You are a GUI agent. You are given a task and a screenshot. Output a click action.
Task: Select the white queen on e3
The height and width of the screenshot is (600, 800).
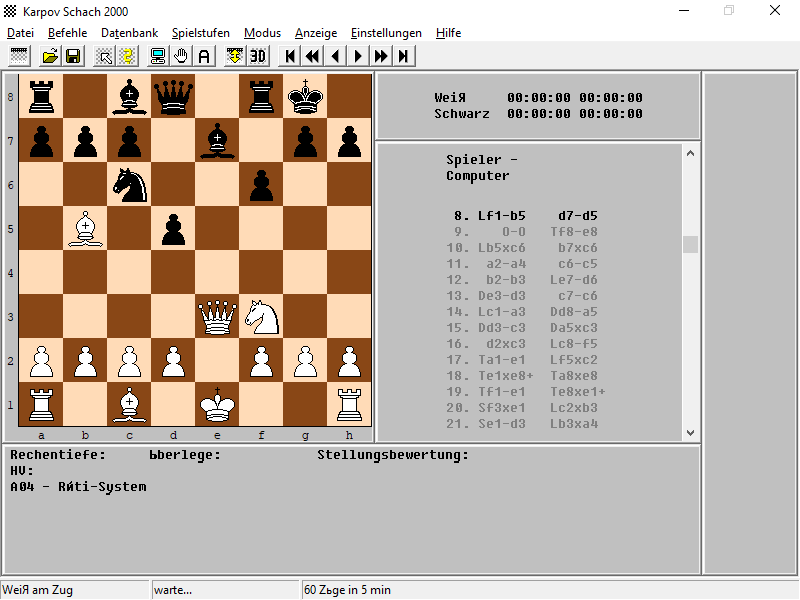tap(217, 317)
